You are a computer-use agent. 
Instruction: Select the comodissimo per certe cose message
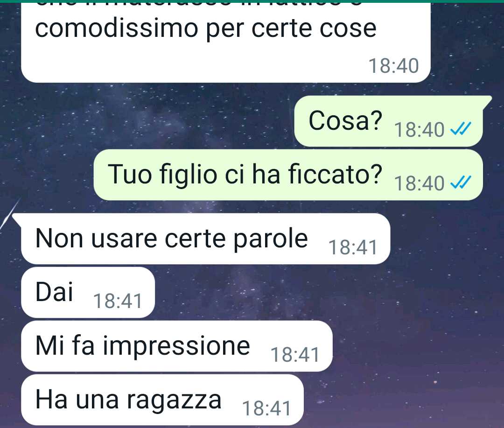click(226, 42)
